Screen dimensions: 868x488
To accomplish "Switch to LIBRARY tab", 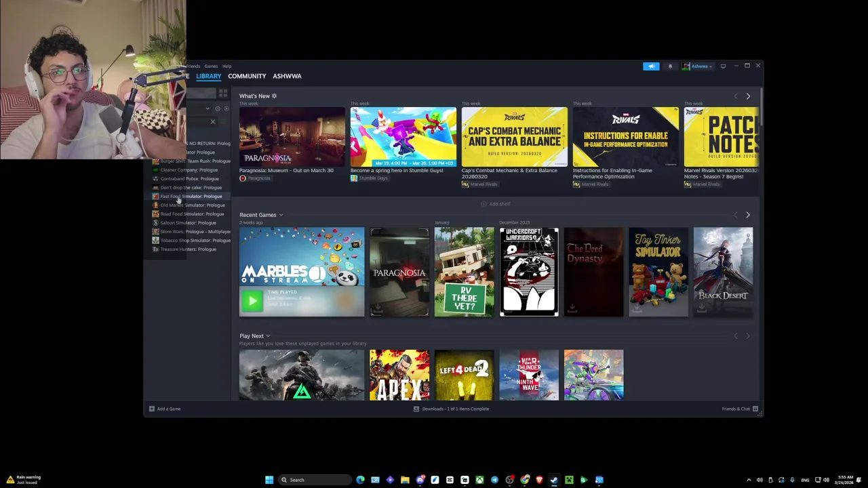I will pyautogui.click(x=209, y=76).
